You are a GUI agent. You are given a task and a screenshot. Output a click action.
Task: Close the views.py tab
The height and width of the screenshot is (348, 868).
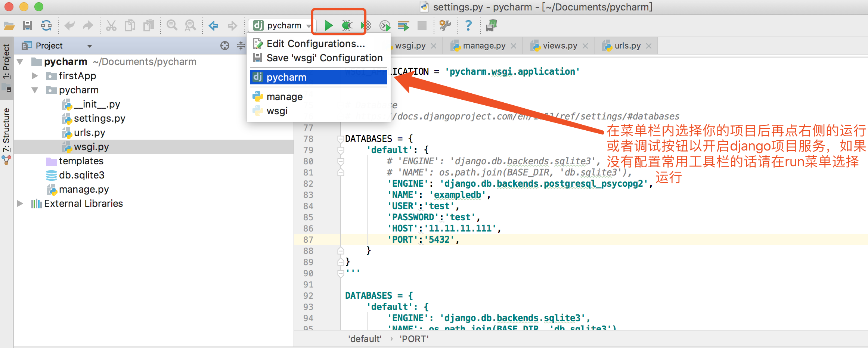(585, 46)
